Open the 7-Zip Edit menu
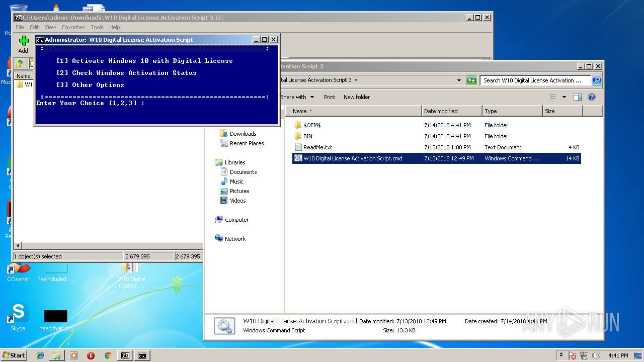 coord(34,27)
